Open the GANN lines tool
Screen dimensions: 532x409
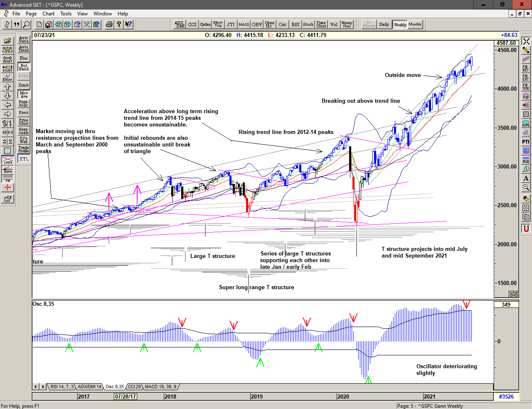(7, 169)
